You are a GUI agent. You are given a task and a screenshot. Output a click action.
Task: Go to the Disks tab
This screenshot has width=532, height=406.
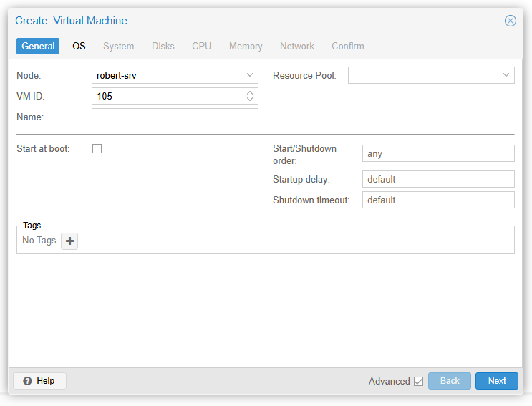[x=163, y=46]
